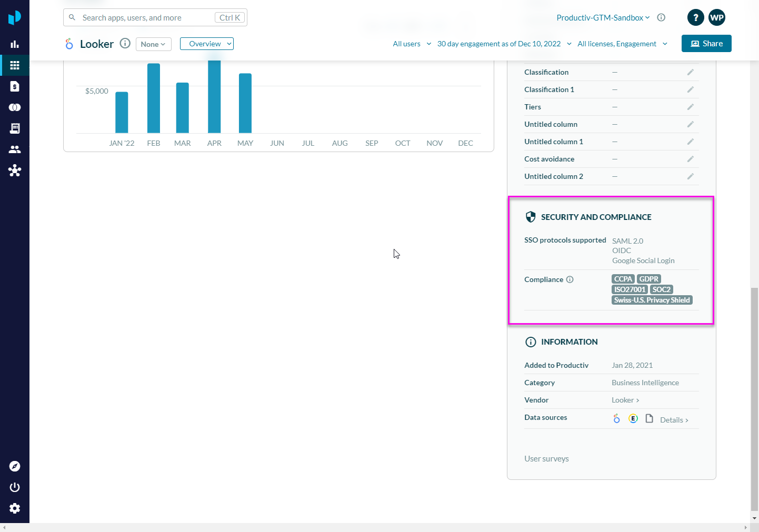Click the User surveys label
759x532 pixels.
click(x=546, y=459)
